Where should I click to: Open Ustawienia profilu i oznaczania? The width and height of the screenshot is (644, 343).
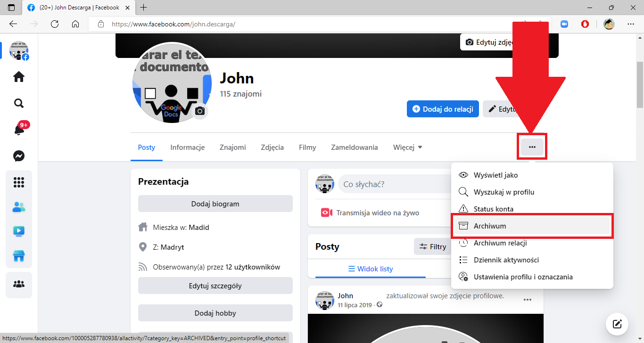tap(532, 277)
